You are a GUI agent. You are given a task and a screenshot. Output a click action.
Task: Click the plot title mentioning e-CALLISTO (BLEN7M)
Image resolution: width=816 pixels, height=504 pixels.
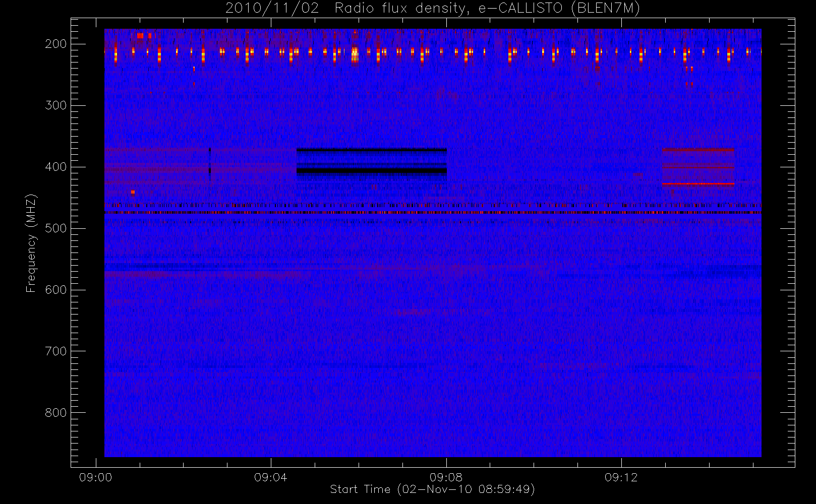[x=432, y=9]
